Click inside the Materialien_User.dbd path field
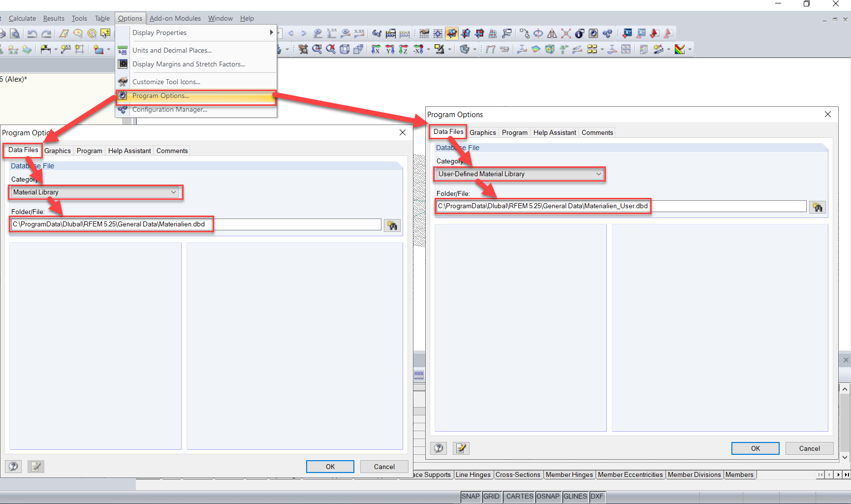The image size is (851, 504). [541, 206]
